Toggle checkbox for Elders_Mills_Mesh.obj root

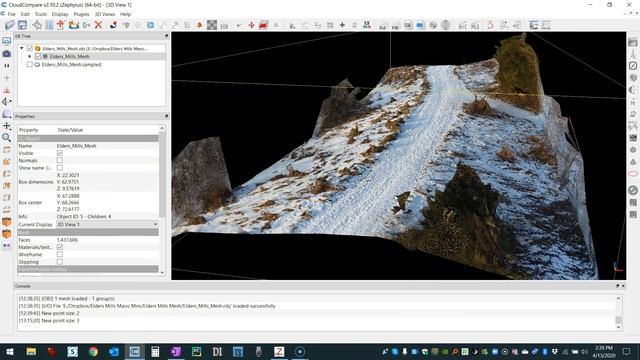click(30, 49)
